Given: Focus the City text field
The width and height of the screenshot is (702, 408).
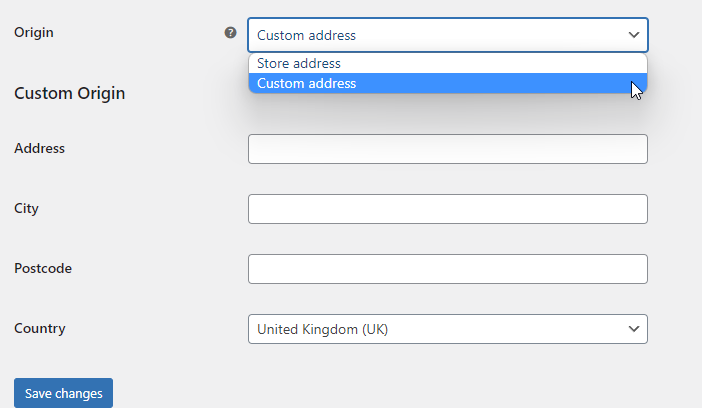Looking at the screenshot, I should click(x=448, y=209).
